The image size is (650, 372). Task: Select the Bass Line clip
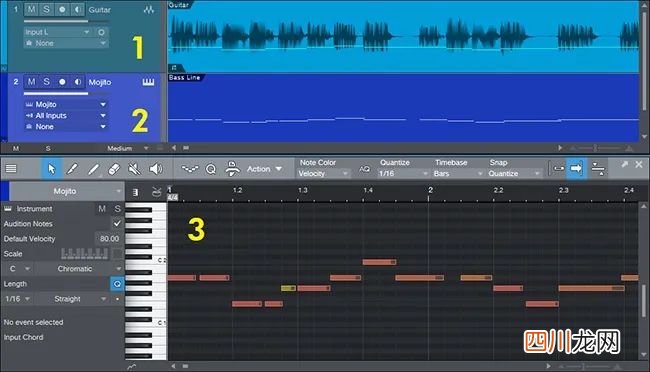(403, 108)
